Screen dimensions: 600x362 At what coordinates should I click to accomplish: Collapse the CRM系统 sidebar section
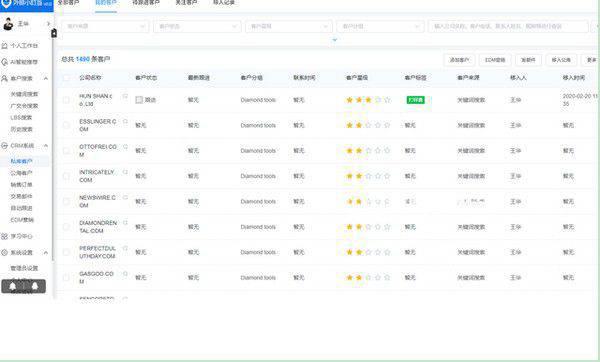pyautogui.click(x=46, y=145)
